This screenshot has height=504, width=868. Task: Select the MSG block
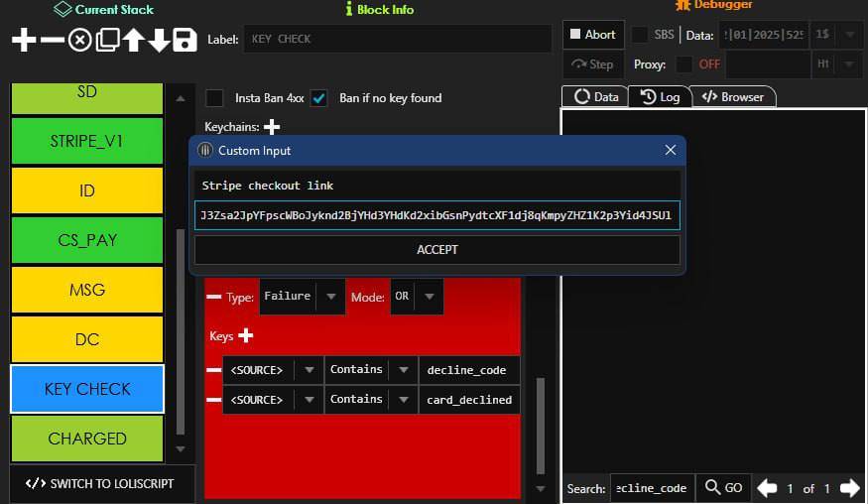87,290
